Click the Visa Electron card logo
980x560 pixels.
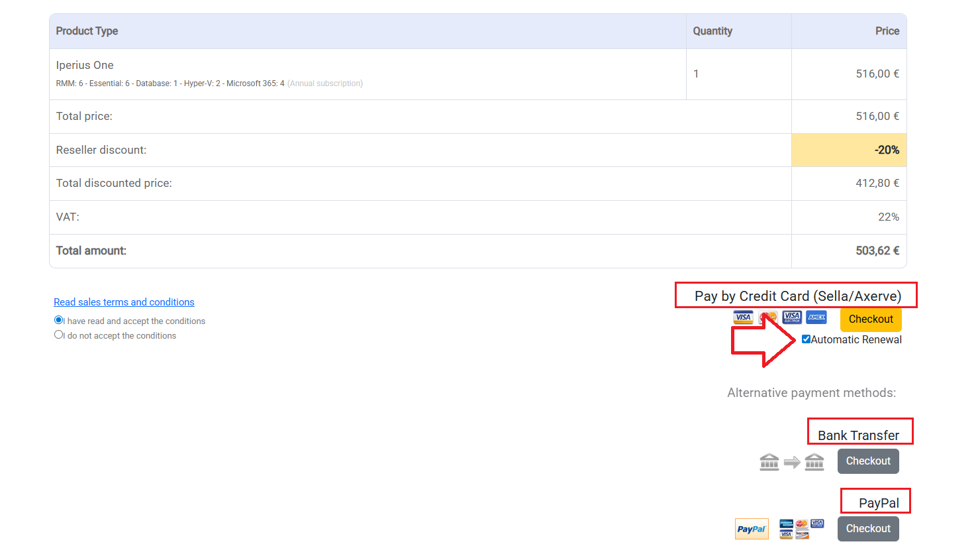tap(792, 317)
